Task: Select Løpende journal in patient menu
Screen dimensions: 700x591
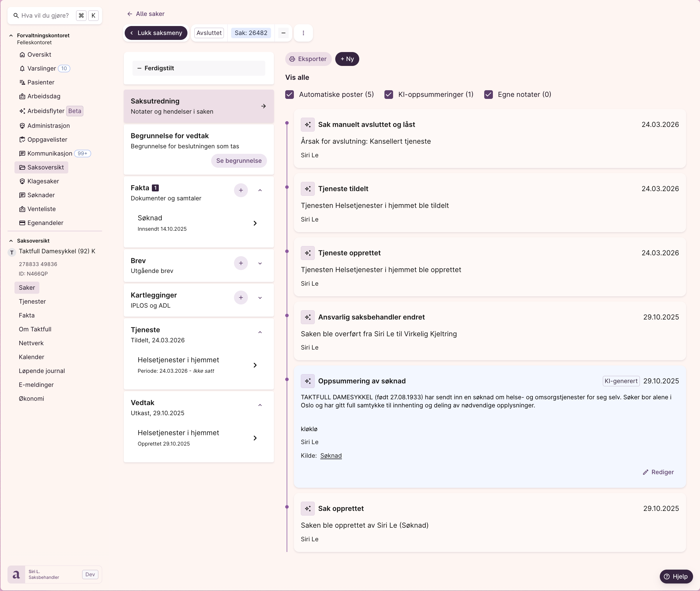Action: [42, 371]
